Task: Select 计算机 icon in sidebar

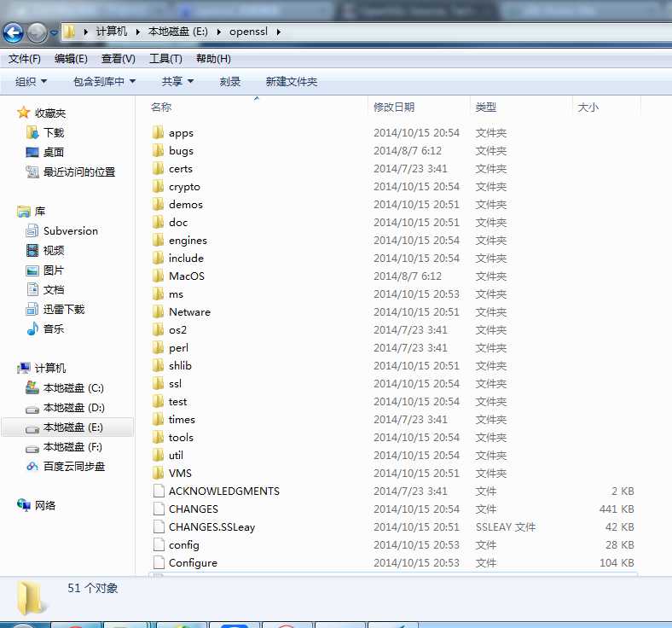Action: click(24, 368)
